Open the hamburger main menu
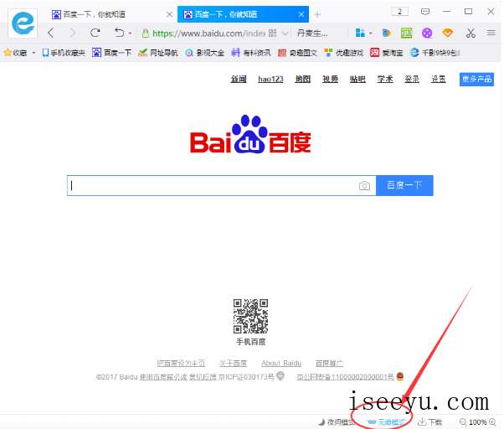The height and width of the screenshot is (429, 504). point(491,33)
